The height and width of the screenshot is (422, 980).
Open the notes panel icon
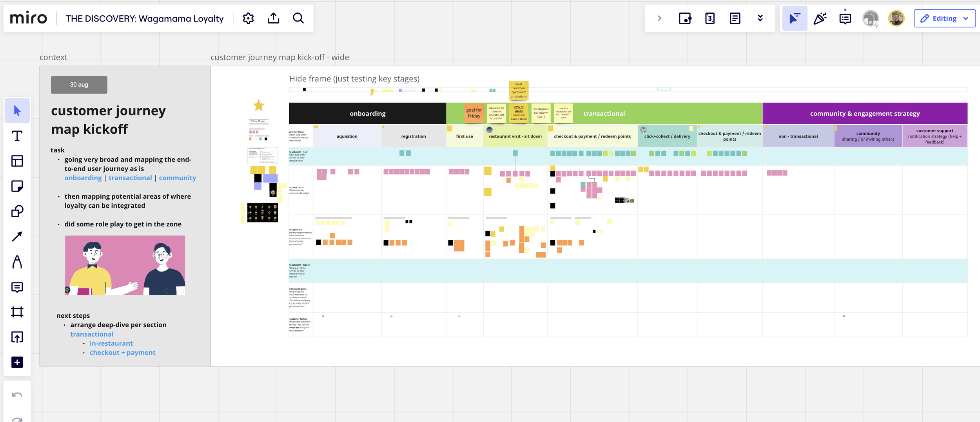[735, 18]
